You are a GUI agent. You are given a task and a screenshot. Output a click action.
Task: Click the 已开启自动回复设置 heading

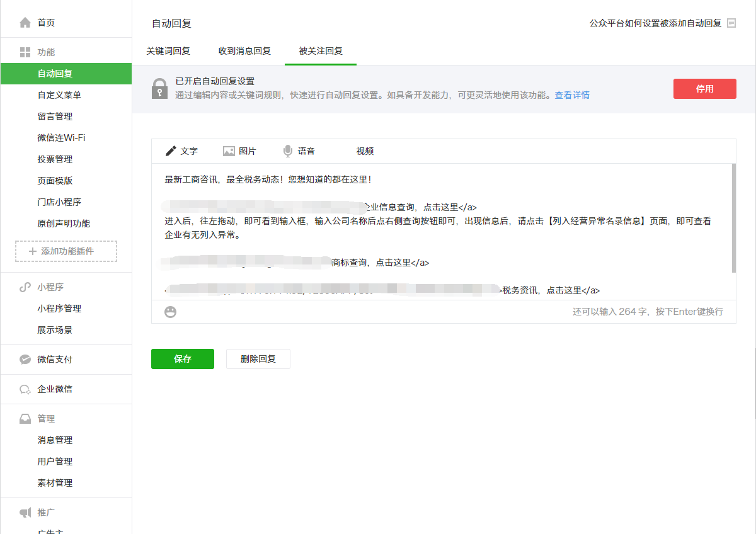click(215, 82)
